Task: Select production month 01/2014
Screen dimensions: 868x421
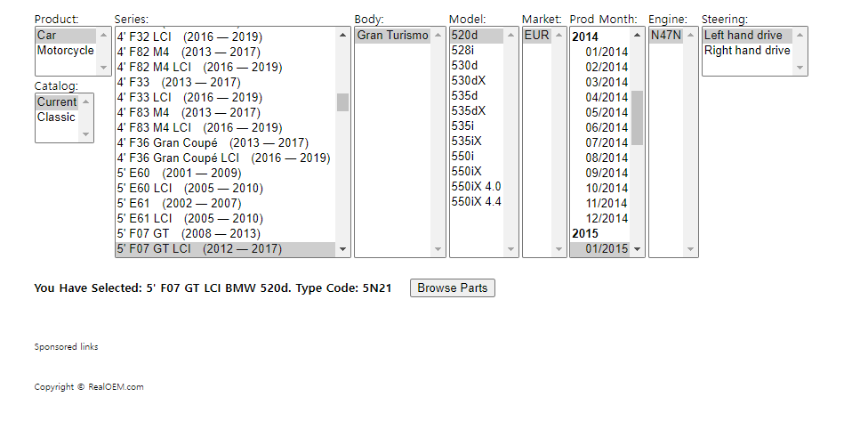Action: pos(600,53)
